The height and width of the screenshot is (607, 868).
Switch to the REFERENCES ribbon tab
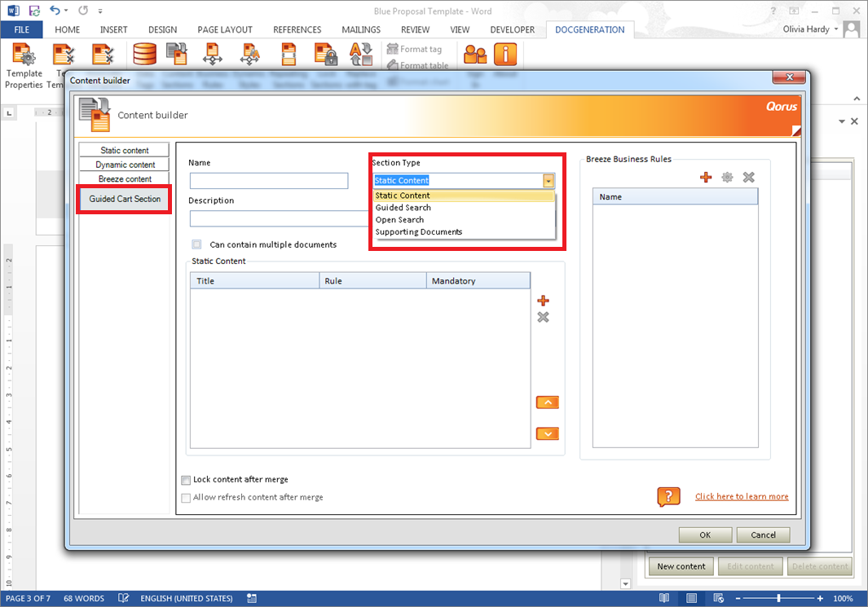[297, 29]
